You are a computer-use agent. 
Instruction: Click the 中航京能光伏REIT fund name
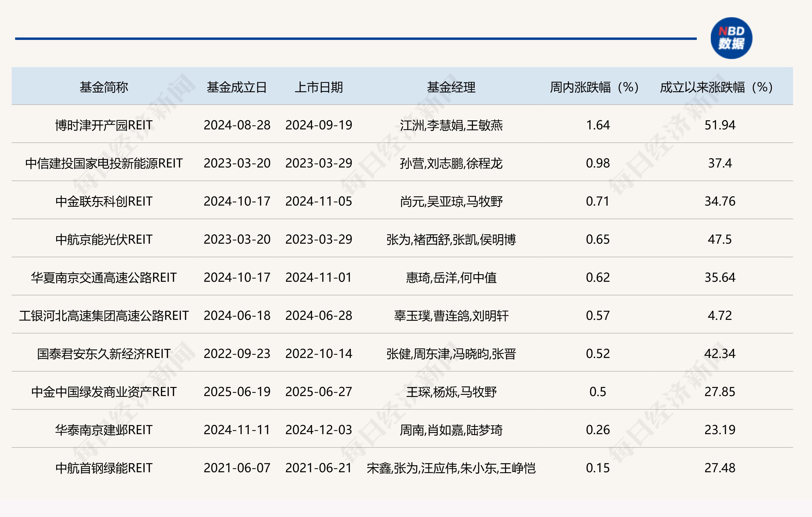click(x=103, y=239)
